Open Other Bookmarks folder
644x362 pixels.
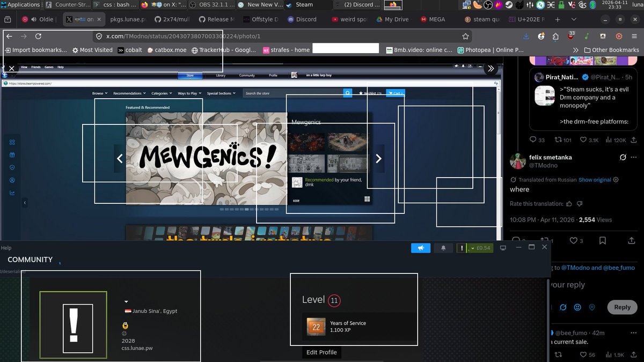click(611, 50)
